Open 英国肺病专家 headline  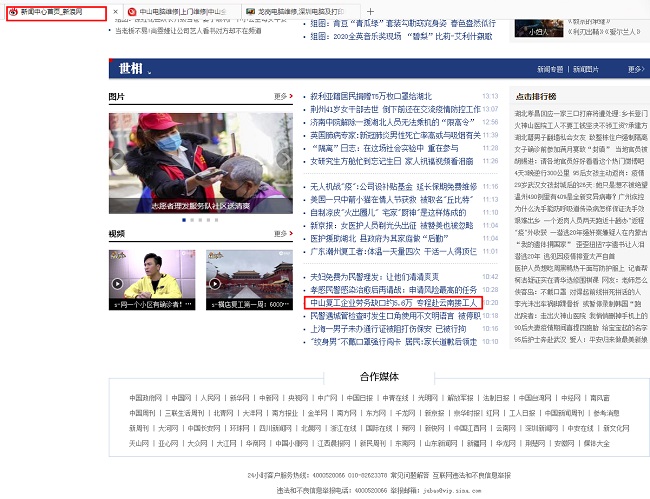[x=395, y=135]
